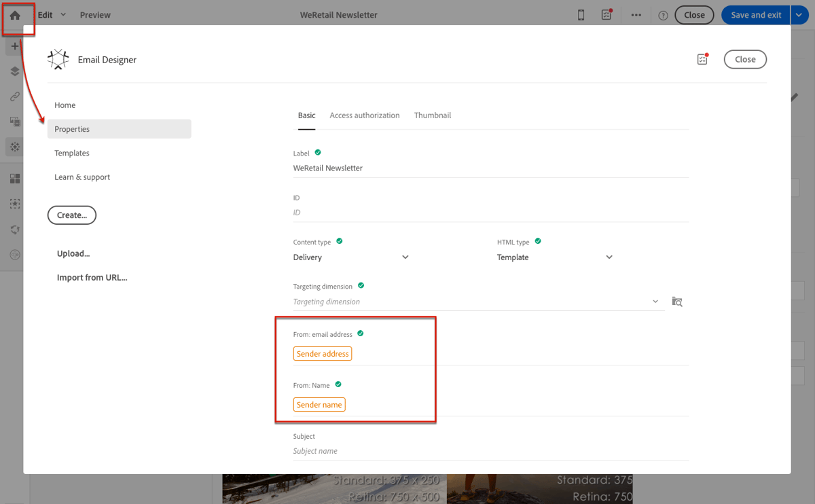Click the Targeting dimension picker magnifier icon
The width and height of the screenshot is (815, 504).
coord(677,302)
